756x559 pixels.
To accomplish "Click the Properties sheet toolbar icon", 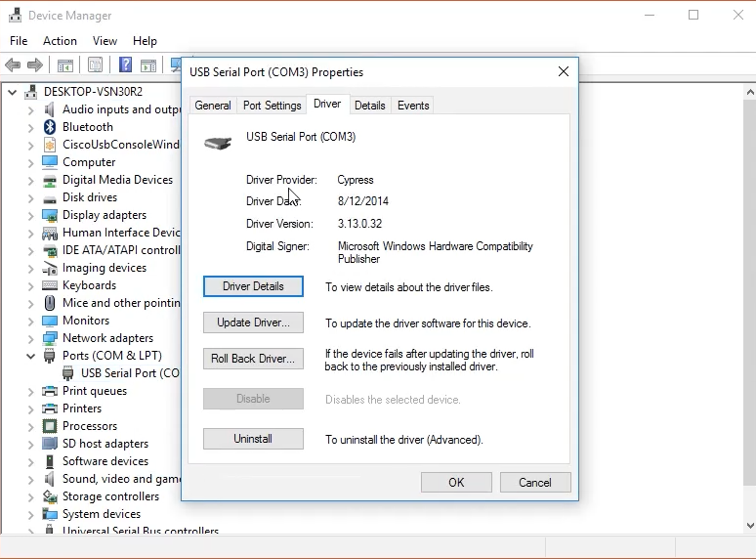I will [95, 65].
